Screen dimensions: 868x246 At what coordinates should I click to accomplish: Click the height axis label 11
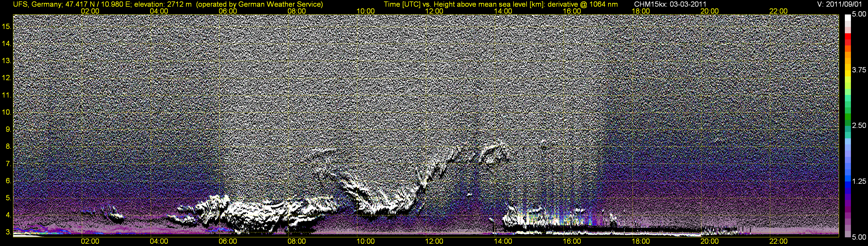pos(6,96)
